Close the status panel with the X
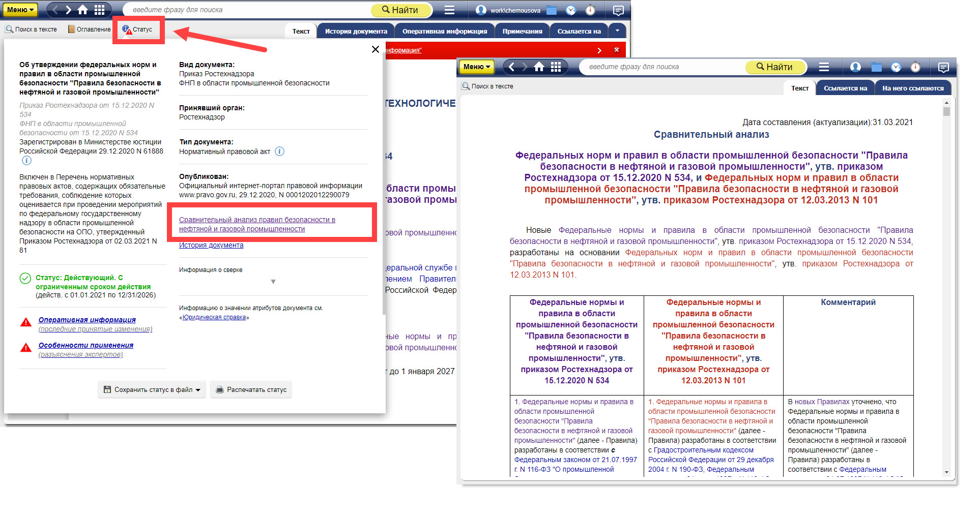The image size is (980, 516). click(x=376, y=49)
